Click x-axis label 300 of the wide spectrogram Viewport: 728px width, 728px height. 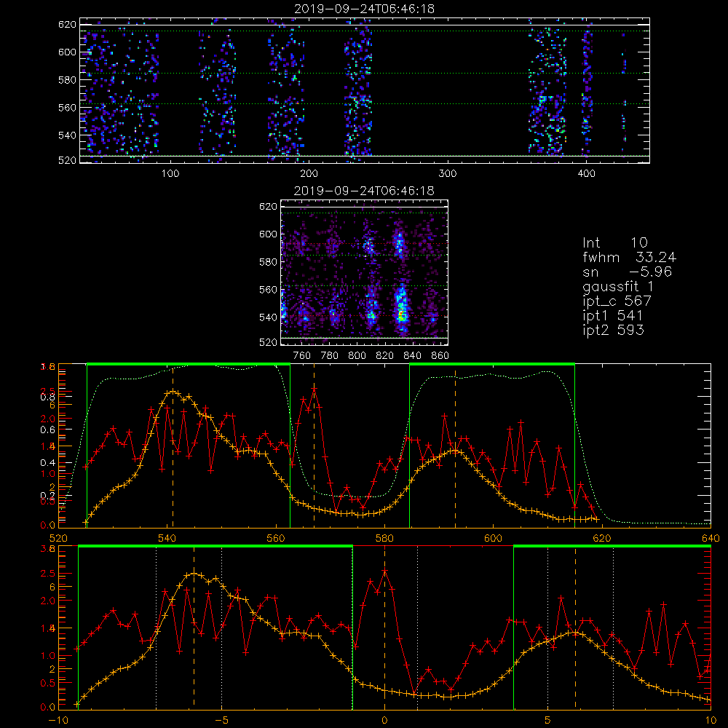tap(448, 174)
